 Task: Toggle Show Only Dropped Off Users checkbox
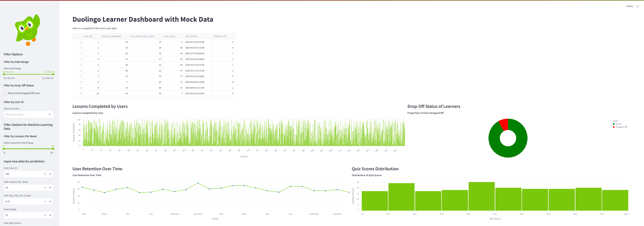tap(5, 93)
